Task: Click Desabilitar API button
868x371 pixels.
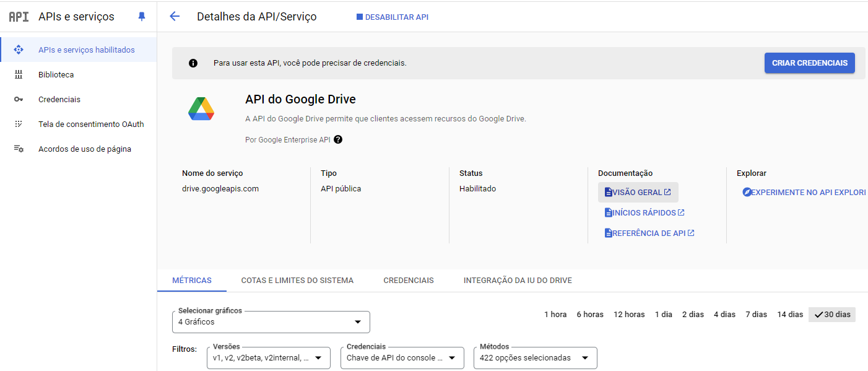Action: (x=393, y=17)
